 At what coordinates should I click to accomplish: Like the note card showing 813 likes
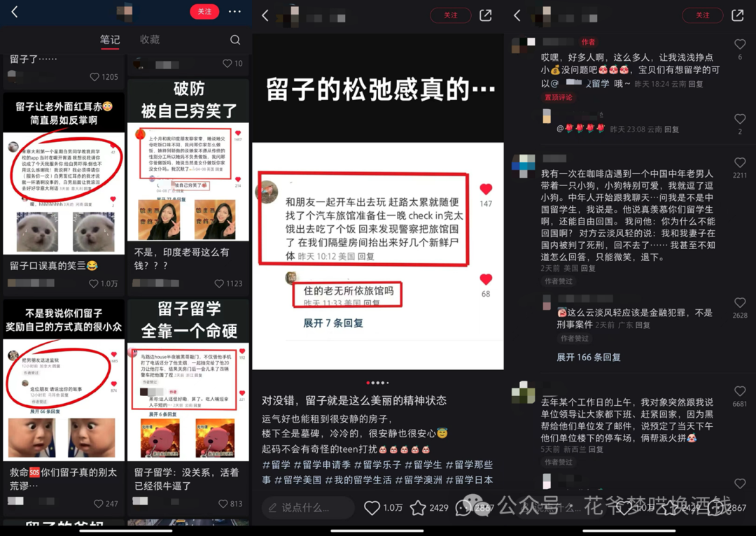(x=223, y=504)
